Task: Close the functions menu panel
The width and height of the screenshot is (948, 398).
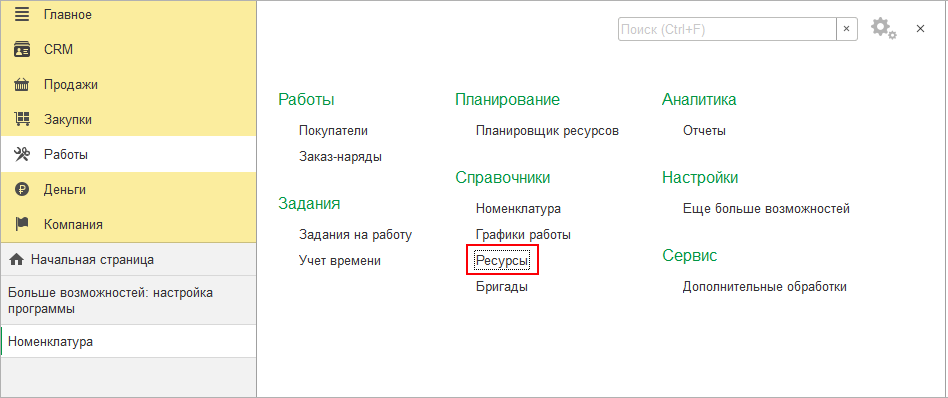Action: [920, 28]
